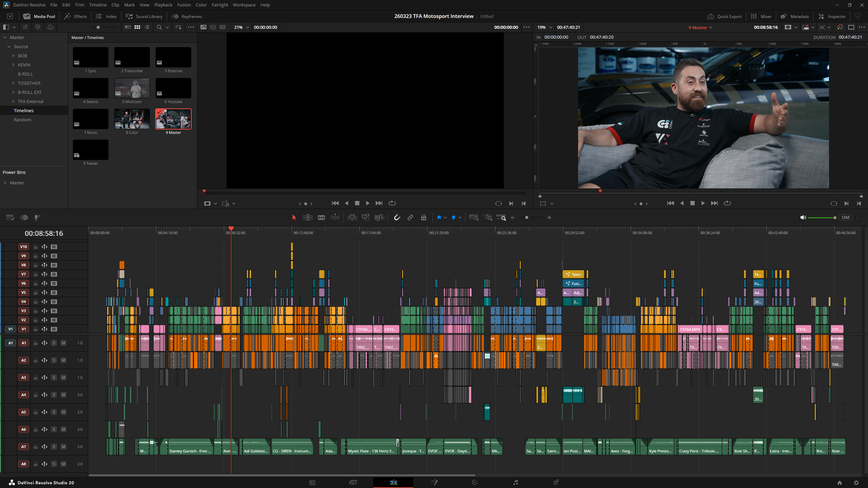This screenshot has width=868, height=488.
Task: Open the 8 Color timeline thumbnail
Action: 131,118
